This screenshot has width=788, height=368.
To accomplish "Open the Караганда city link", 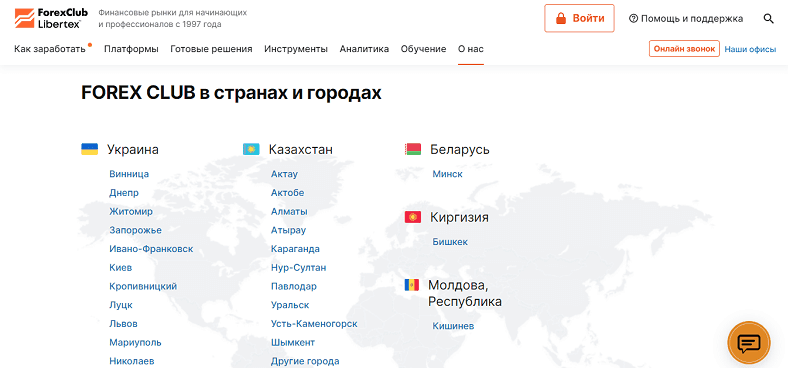I will [296, 249].
